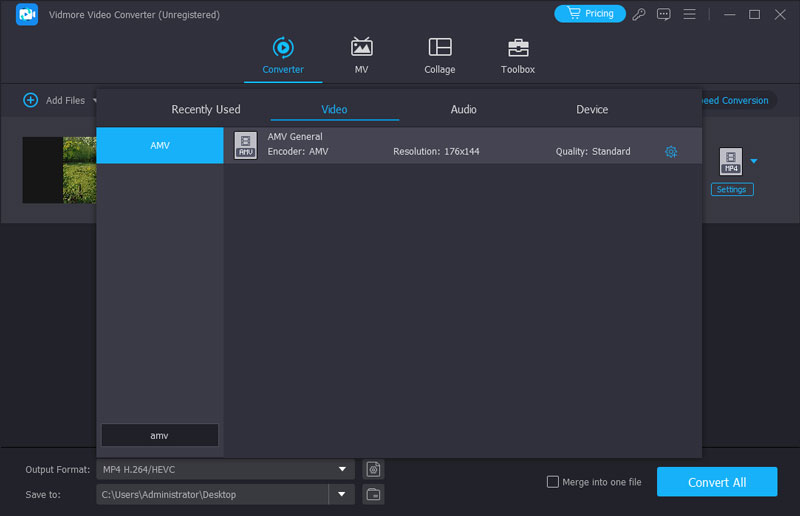The width and height of the screenshot is (800, 516).
Task: Switch to the Collage section
Action: point(439,56)
